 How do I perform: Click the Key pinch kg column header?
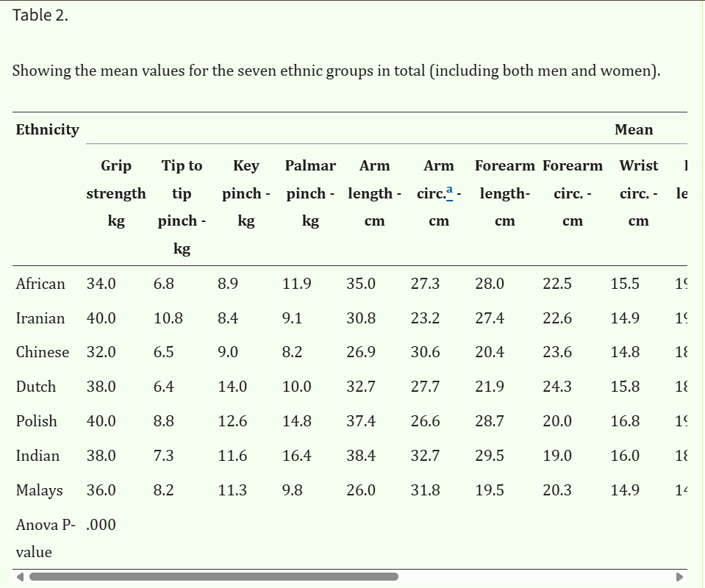point(246,193)
